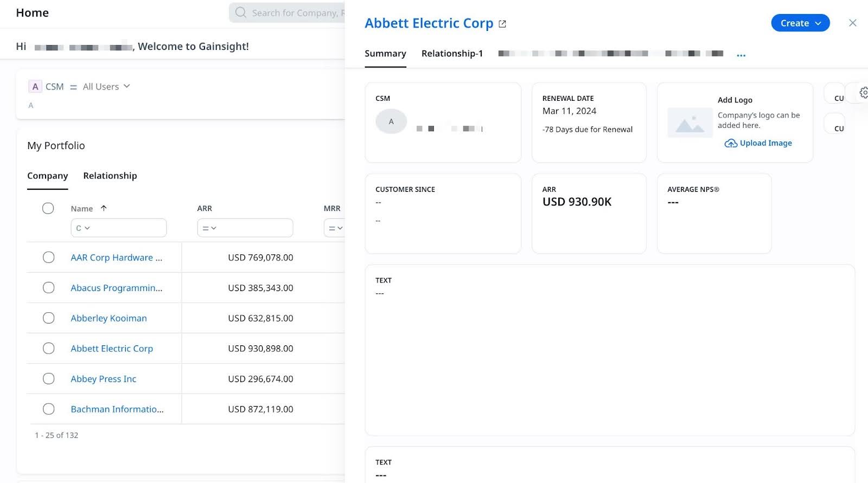Click the Home page title
Screen dimensions: 868x483
coord(33,13)
